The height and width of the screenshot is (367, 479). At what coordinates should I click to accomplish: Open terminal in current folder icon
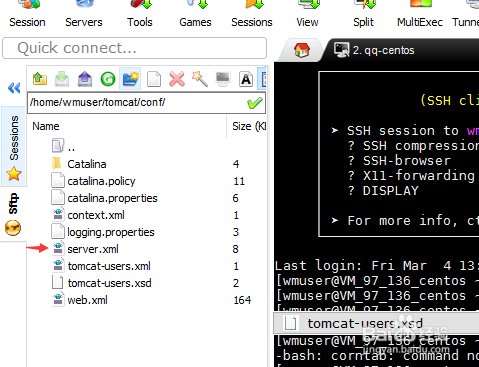(223, 79)
